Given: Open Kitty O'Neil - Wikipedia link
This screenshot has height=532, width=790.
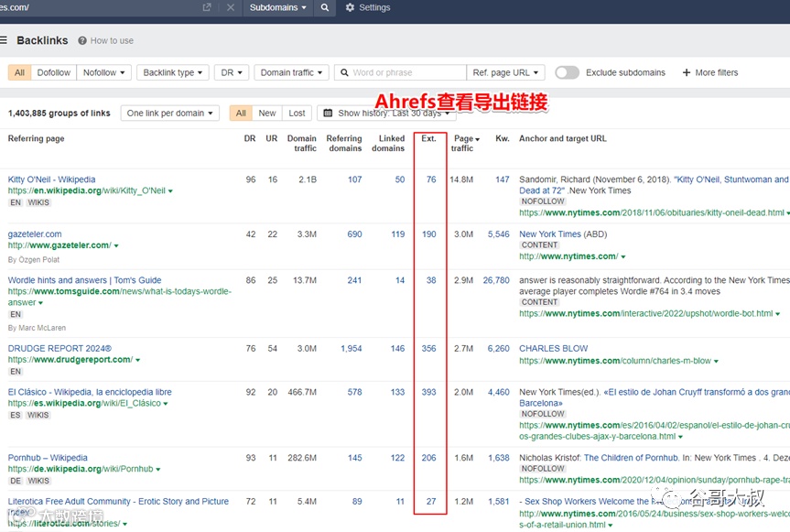Looking at the screenshot, I should click(51, 179).
